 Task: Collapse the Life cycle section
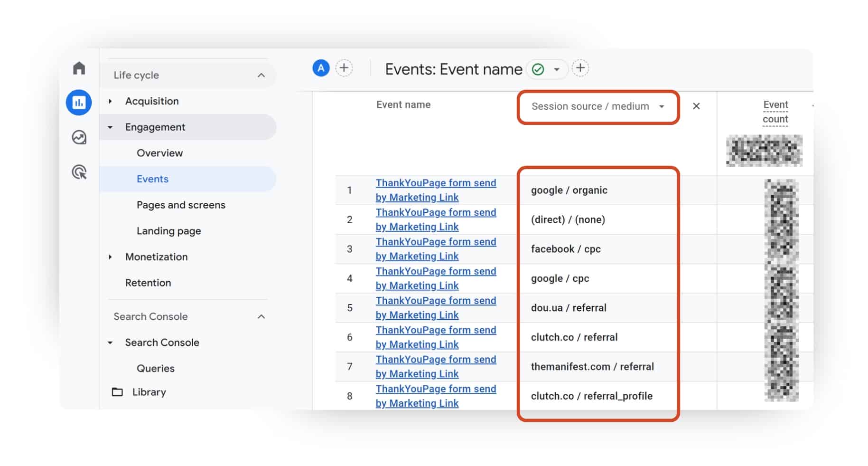[261, 75]
